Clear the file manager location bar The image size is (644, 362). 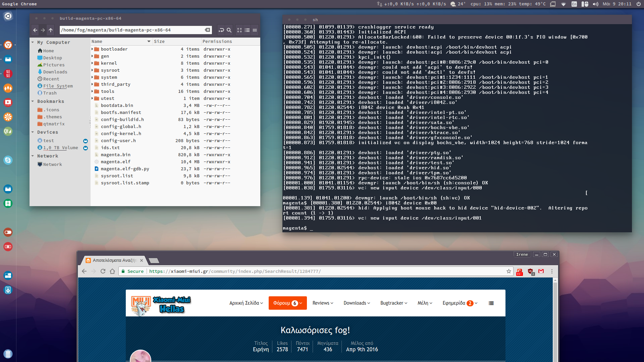[208, 30]
